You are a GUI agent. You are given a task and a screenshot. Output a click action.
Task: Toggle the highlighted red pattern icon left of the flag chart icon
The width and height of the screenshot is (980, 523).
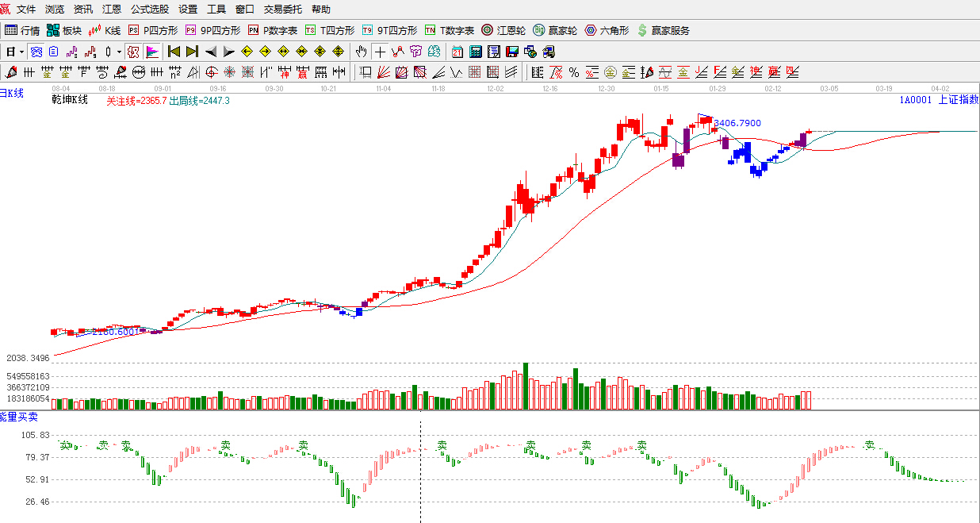133,52
